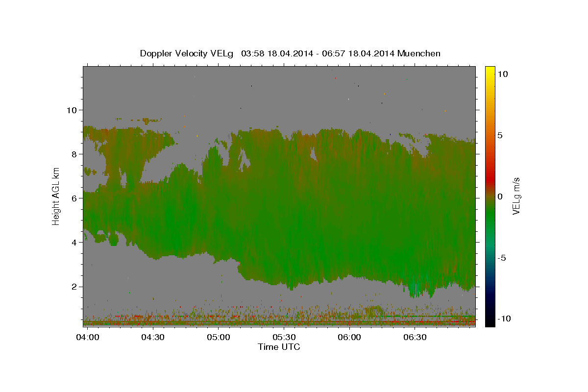The height and width of the screenshot is (392, 588).
Task: Click the colorbar label '-10'
Action: (x=504, y=319)
